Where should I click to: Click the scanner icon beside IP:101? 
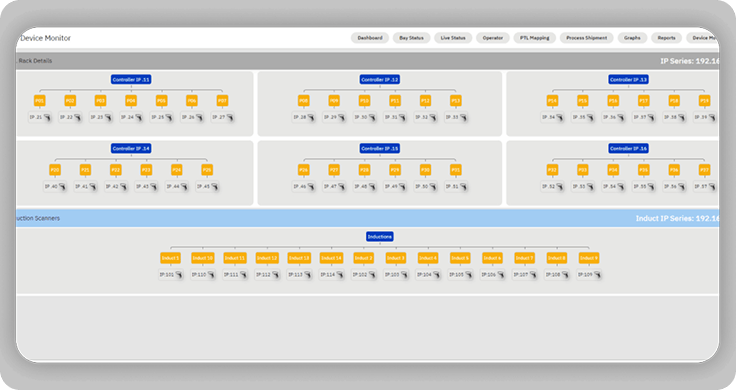click(179, 275)
